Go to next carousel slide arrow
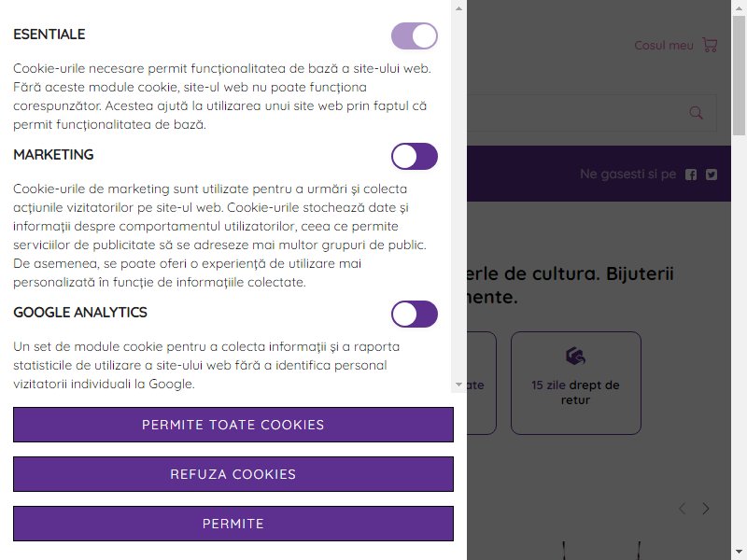 tap(706, 509)
